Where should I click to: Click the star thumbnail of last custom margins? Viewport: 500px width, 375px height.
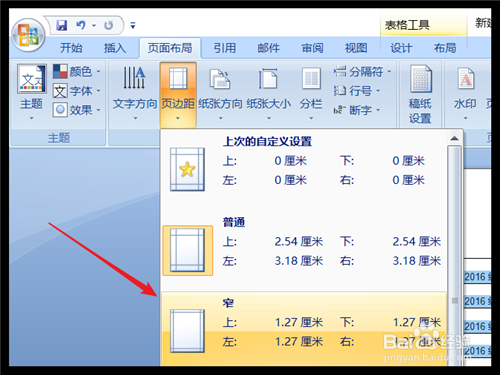[187, 169]
